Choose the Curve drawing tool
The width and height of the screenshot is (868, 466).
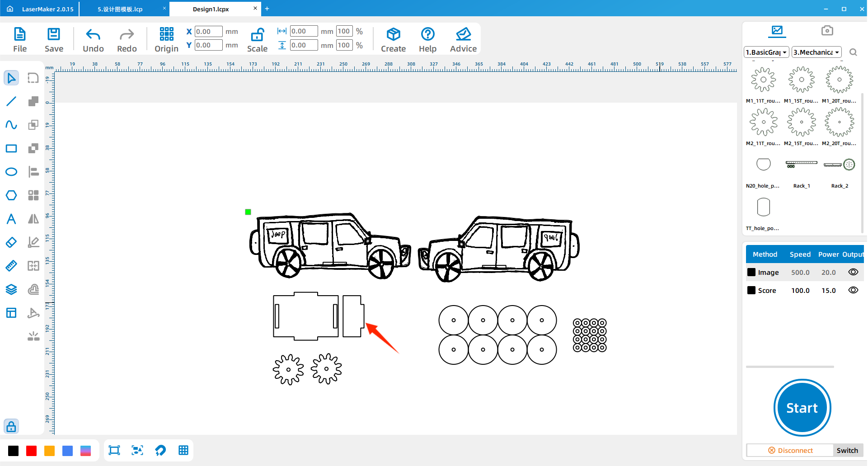11,125
